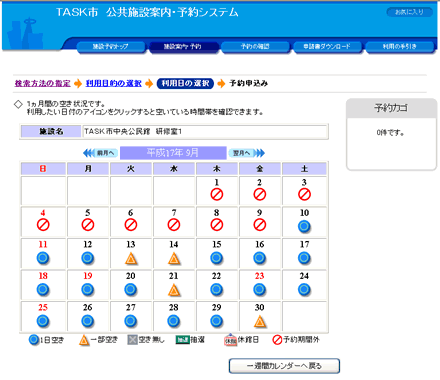Select the blue available icon on the 11th

point(43,258)
